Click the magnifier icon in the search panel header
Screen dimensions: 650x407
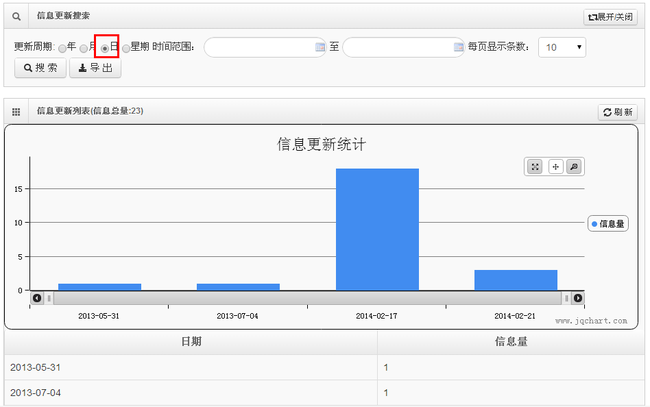point(16,17)
